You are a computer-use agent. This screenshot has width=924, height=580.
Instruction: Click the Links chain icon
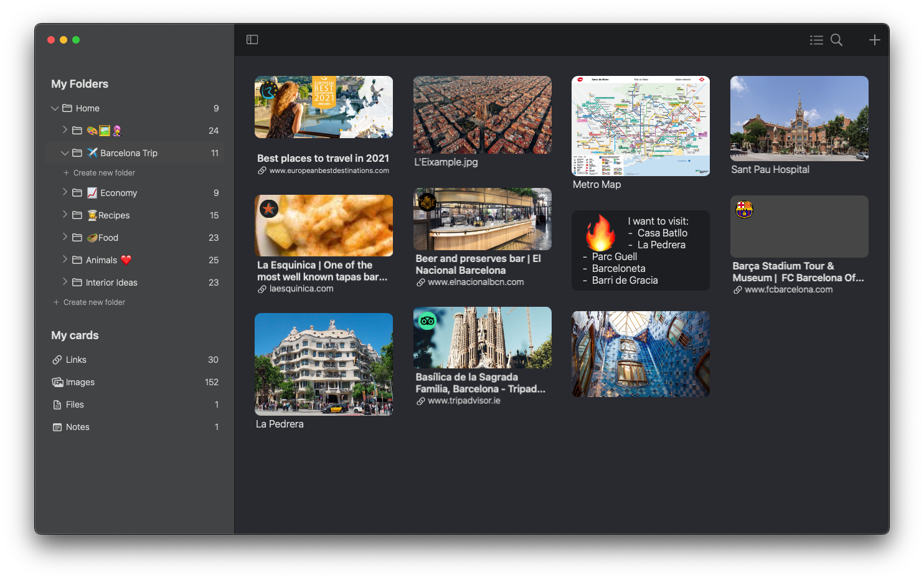(x=57, y=360)
